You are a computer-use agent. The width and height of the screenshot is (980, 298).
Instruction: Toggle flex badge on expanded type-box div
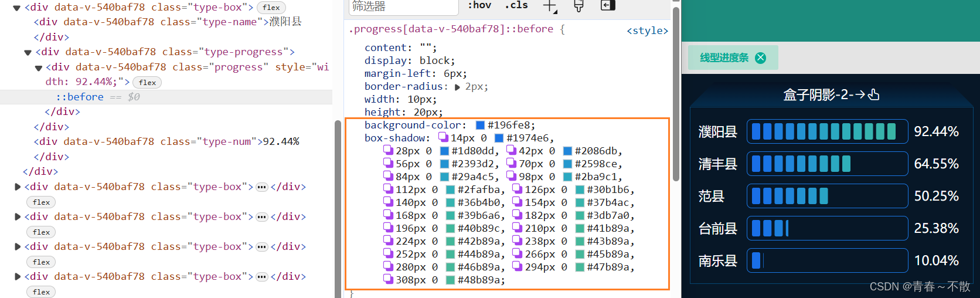coord(271,8)
